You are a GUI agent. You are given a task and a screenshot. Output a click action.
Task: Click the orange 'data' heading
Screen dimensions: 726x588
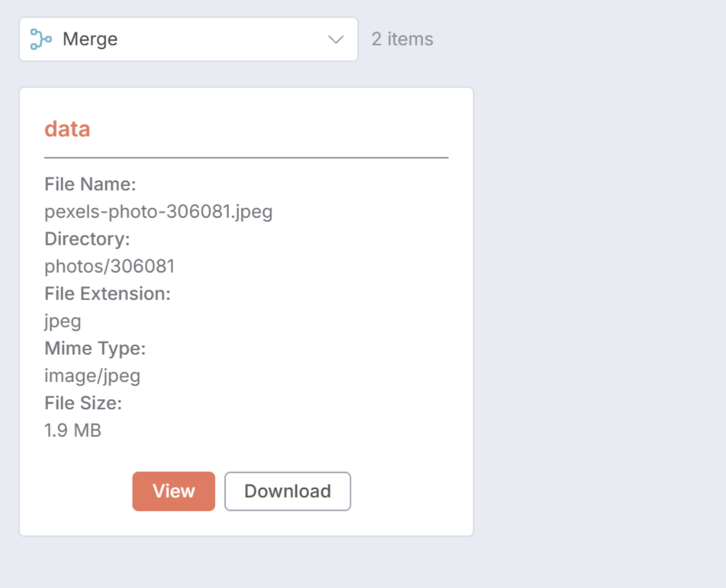pos(67,129)
